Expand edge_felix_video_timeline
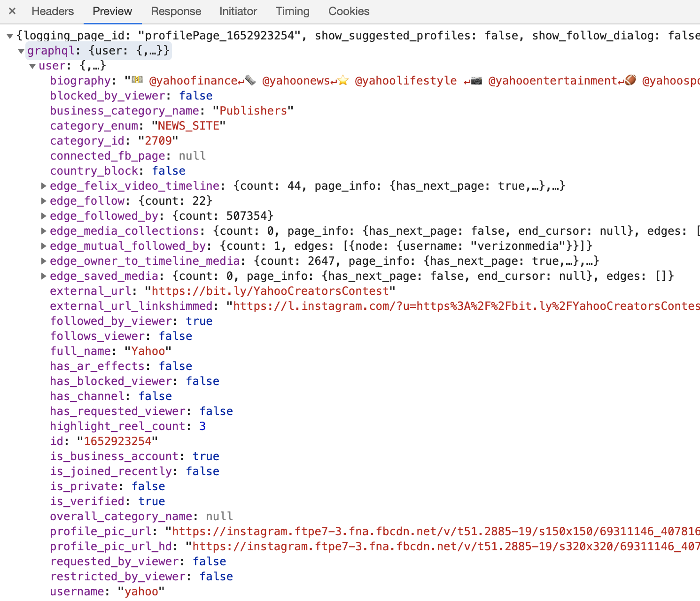700x601 pixels. point(44,186)
